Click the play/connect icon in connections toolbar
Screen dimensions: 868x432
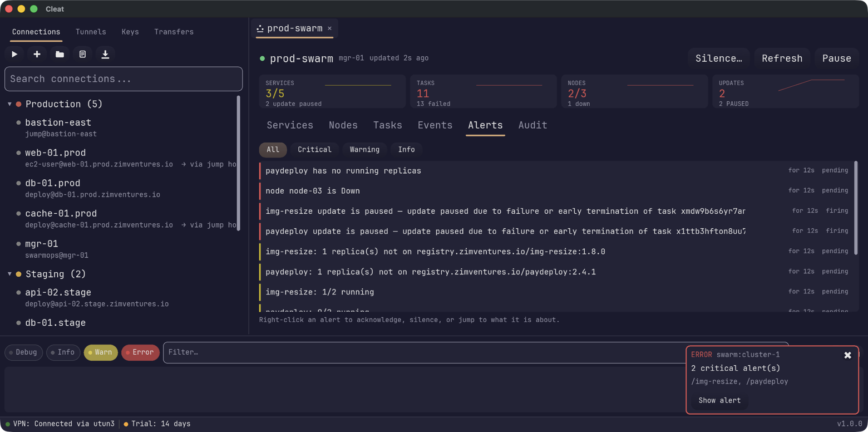(14, 54)
